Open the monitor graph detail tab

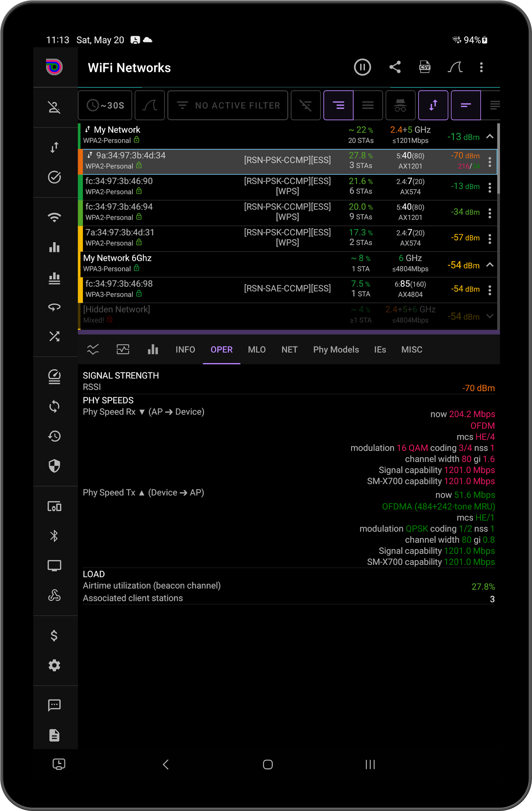123,350
